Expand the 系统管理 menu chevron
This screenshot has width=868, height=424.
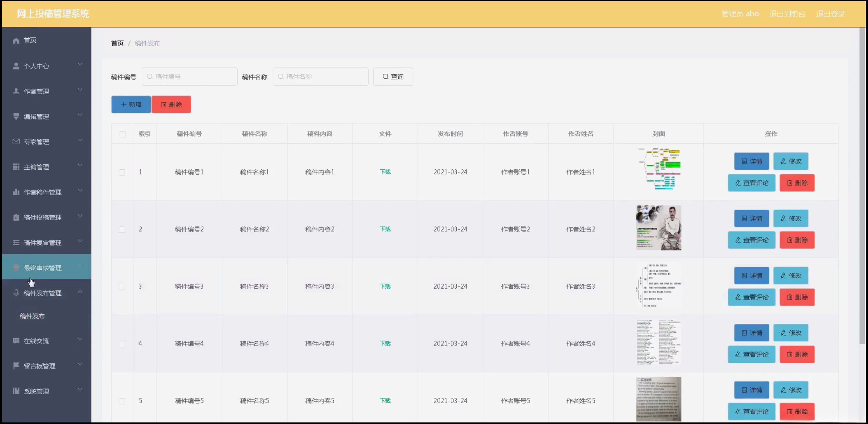(80, 390)
